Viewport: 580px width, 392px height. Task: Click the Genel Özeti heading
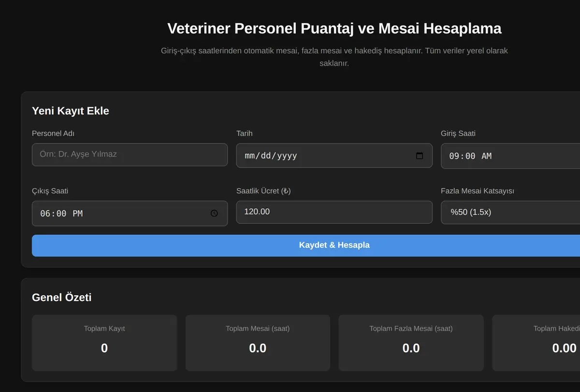(x=62, y=297)
